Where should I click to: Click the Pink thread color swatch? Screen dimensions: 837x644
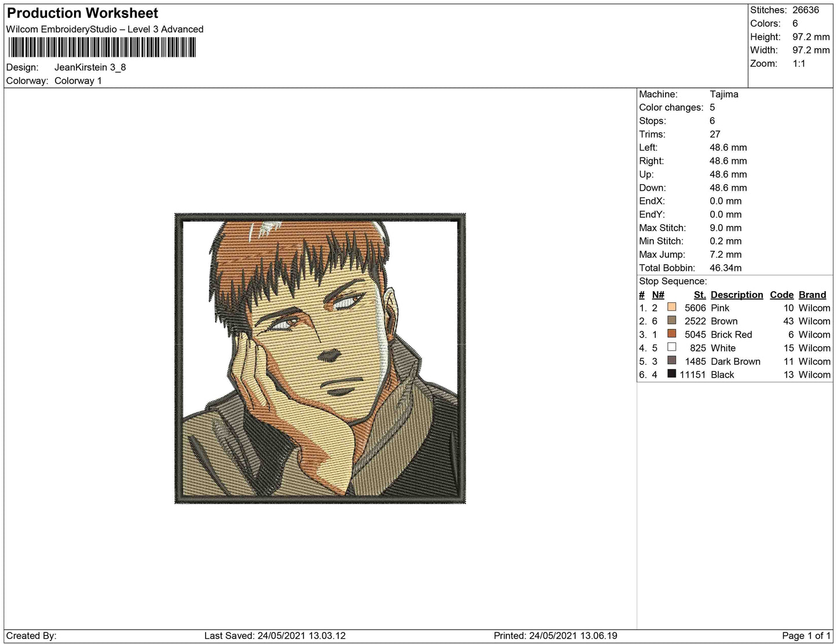pos(672,307)
